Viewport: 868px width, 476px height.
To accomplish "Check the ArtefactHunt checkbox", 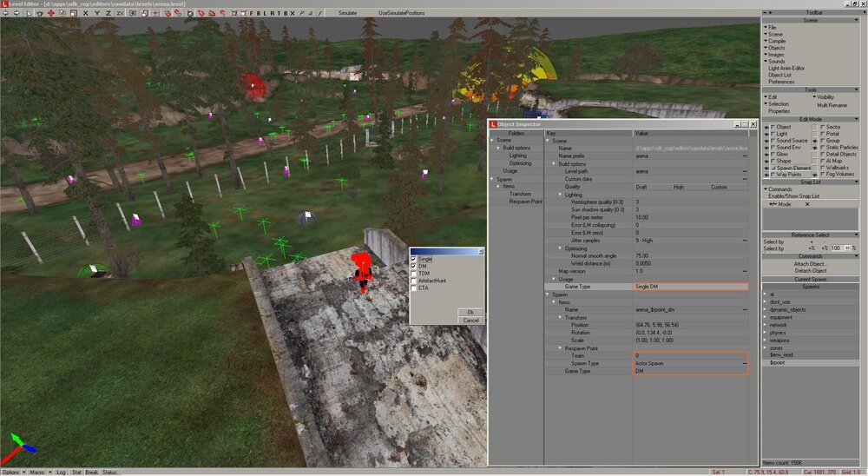I will 414,281.
